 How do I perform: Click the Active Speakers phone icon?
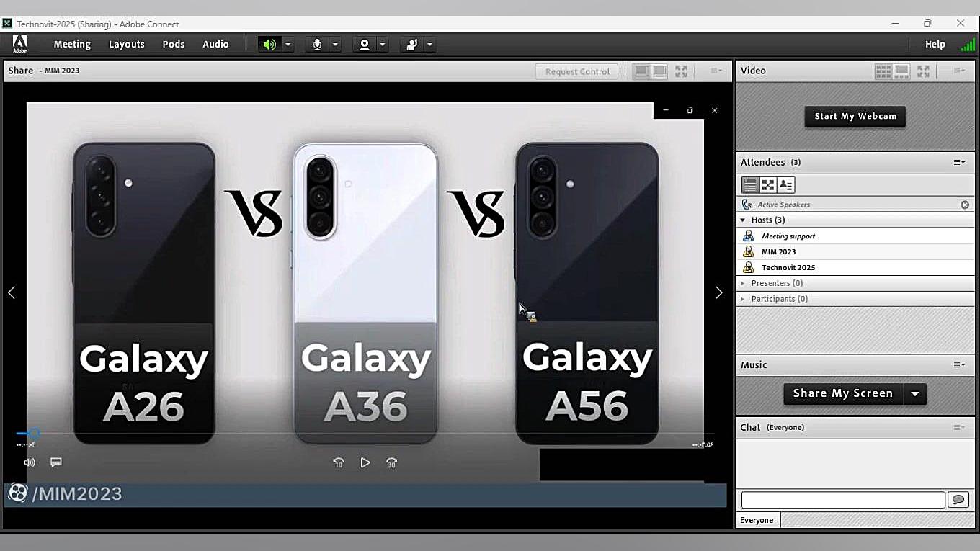click(747, 205)
